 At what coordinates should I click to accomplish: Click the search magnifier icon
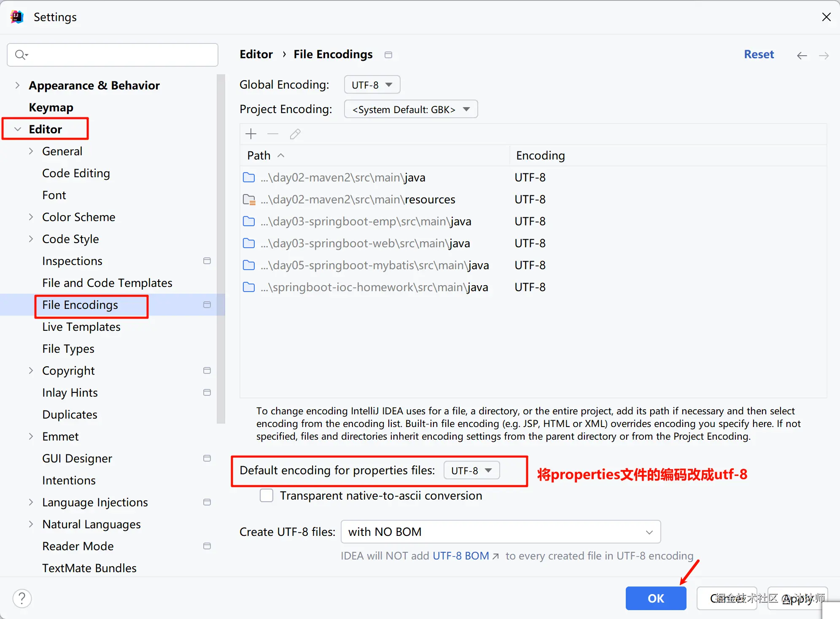(21, 55)
